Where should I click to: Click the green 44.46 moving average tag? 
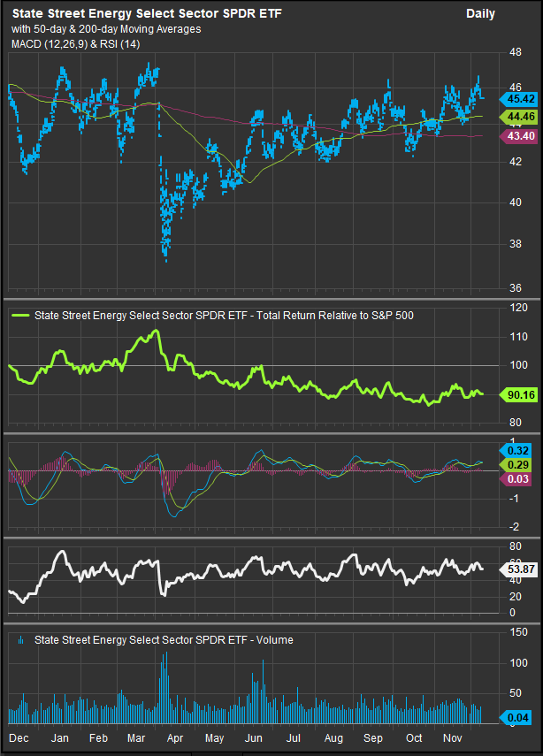tap(516, 117)
